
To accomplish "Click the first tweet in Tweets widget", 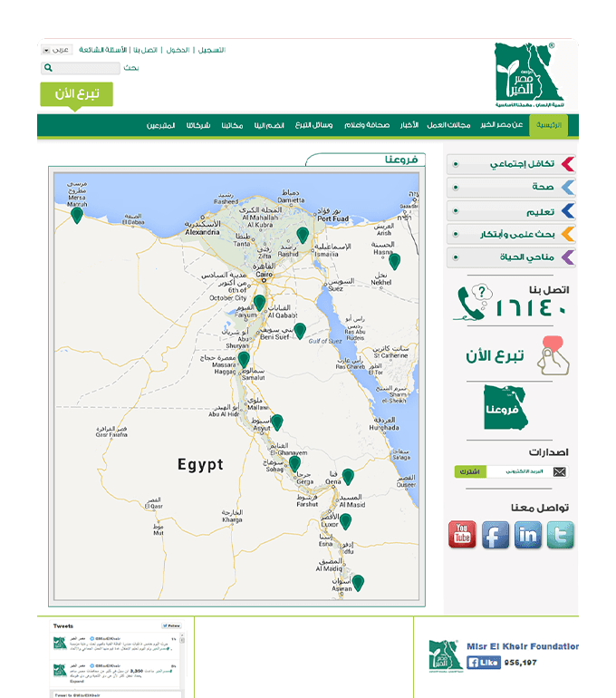I will (x=115, y=645).
